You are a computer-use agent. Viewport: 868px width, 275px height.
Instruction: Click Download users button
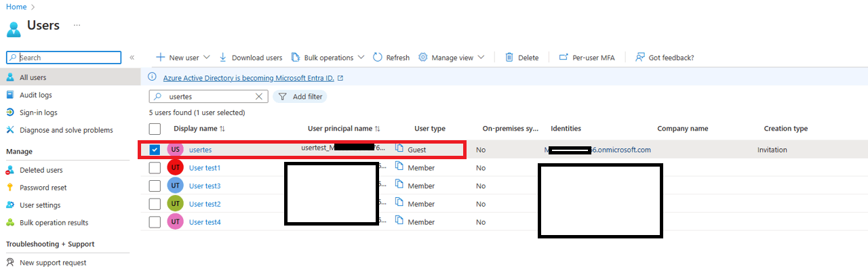pos(250,58)
